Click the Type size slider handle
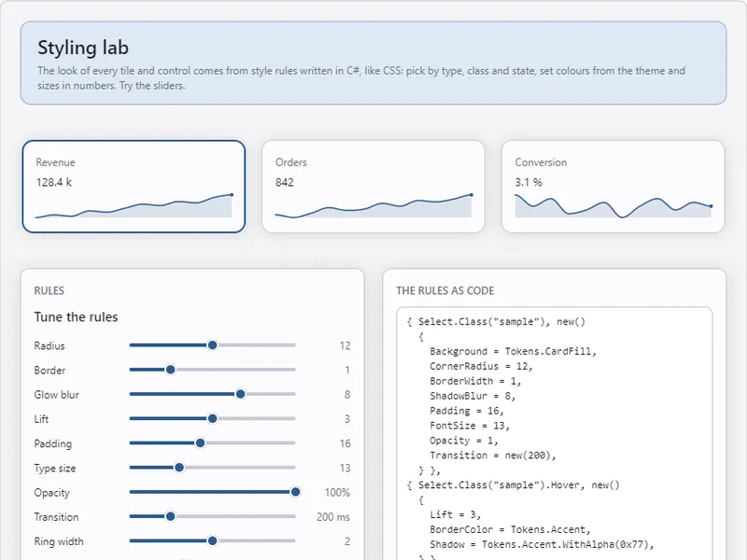The height and width of the screenshot is (560, 747). (179, 468)
